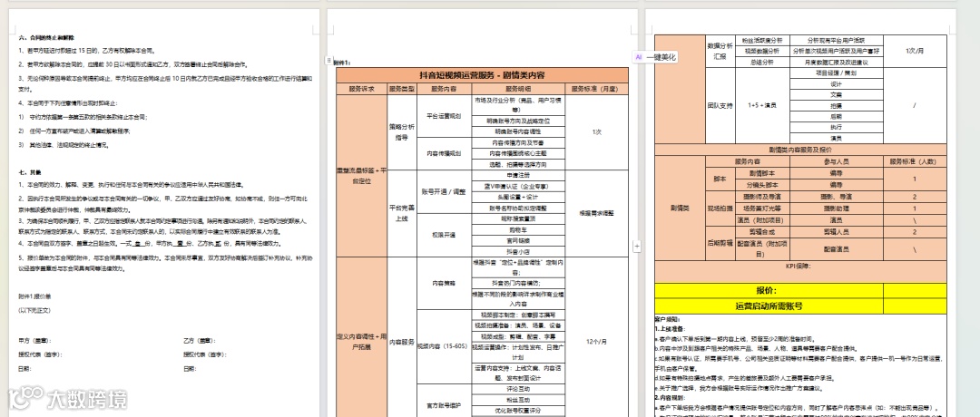Click the 内容策略 cell

(x=443, y=284)
